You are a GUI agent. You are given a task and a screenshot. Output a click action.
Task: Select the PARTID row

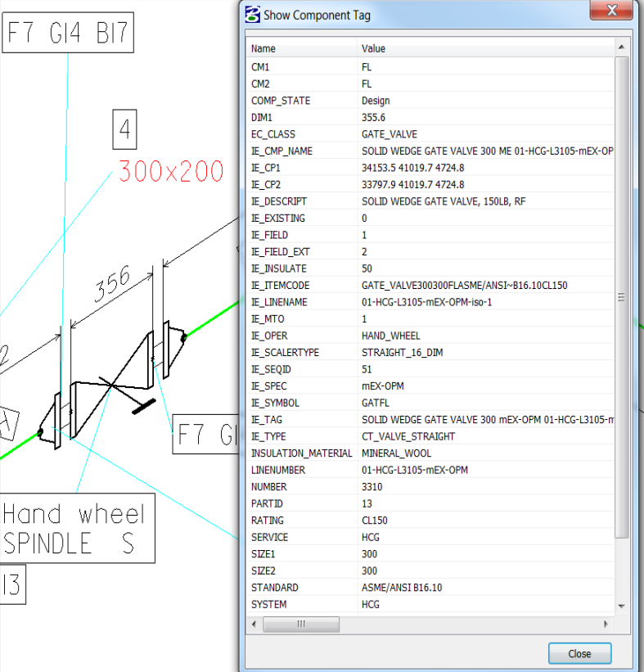(430, 503)
